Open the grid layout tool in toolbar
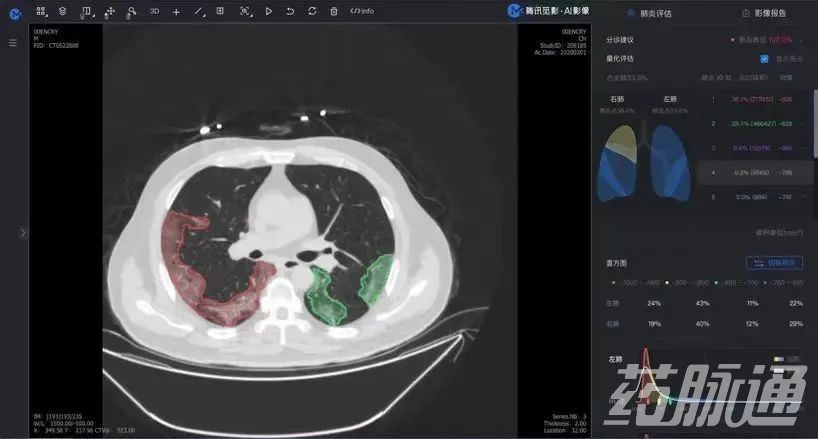This screenshot has height=439, width=818. pos(41,11)
